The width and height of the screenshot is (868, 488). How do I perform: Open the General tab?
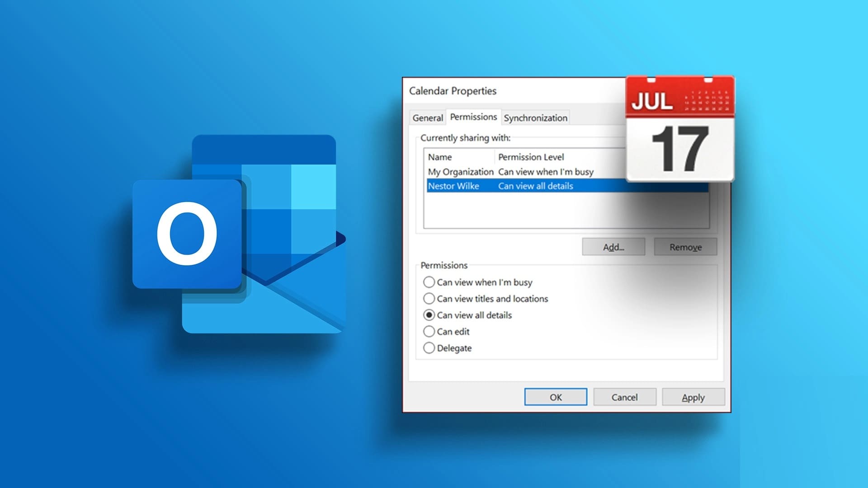pyautogui.click(x=427, y=118)
